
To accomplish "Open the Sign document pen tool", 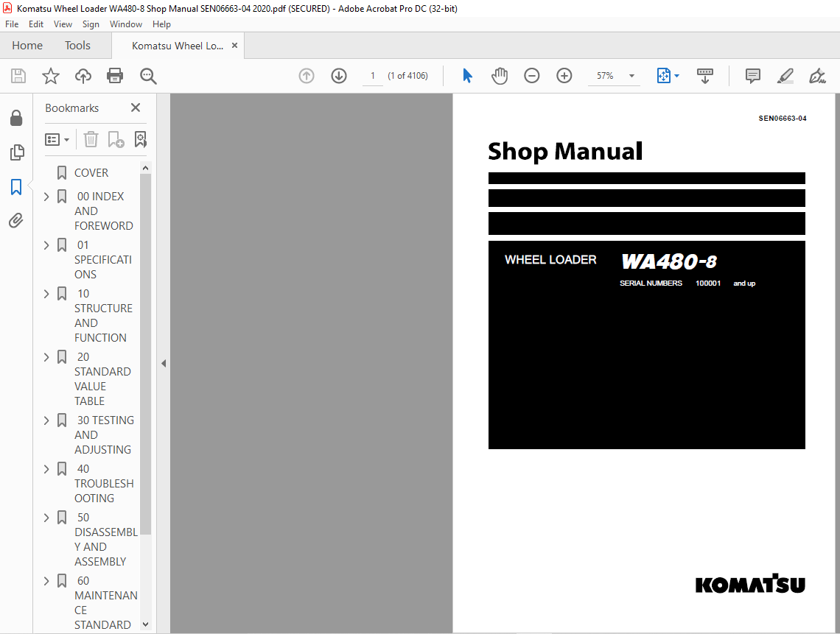I will point(817,76).
